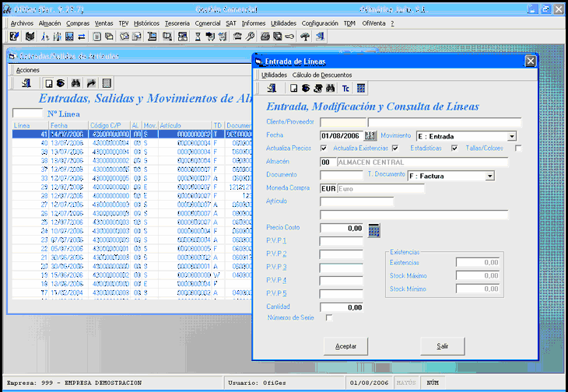
Task: Close the Entrada de Líneas dialog
Action: pos(531,61)
